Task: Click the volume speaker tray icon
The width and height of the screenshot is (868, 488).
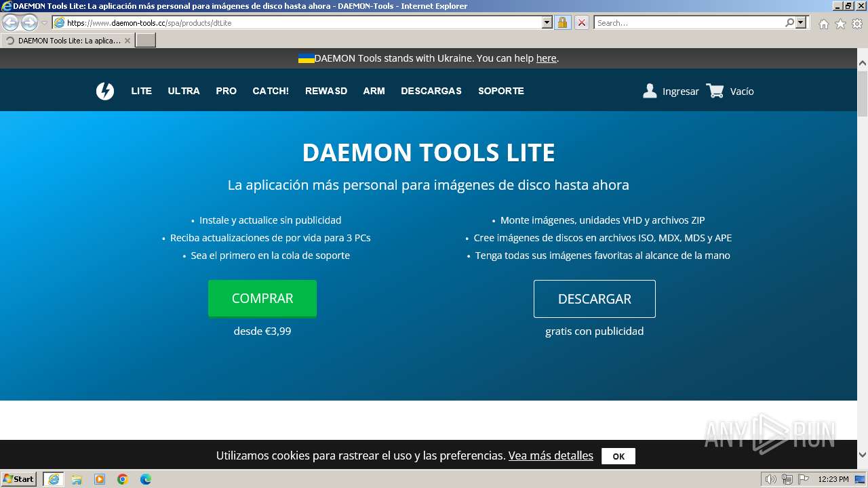Action: tap(770, 479)
